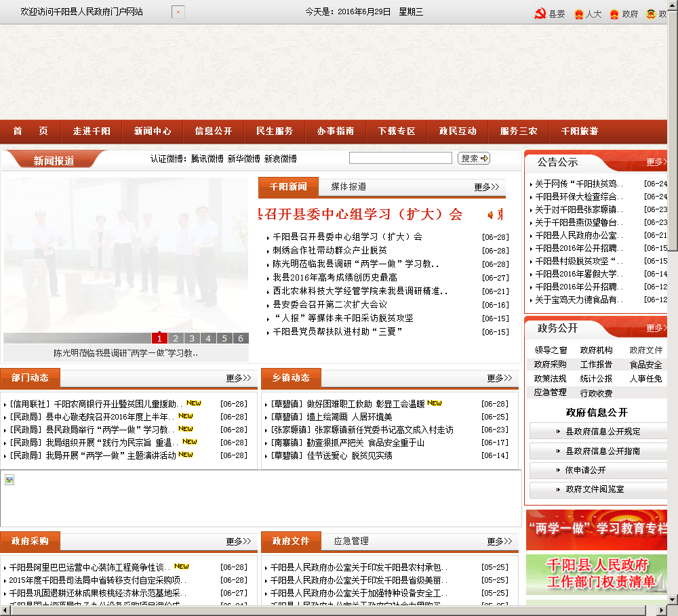The image size is (678, 616).
Task: Open the 信息公开 navigation menu
Action: [x=214, y=131]
